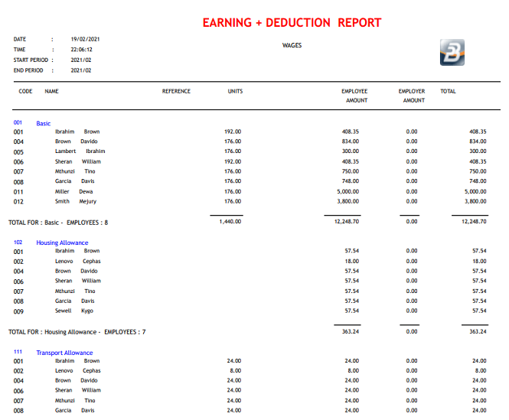Click Smith Mejury name in Basic section
This screenshot has width=509, height=420.
pyautogui.click(x=76, y=201)
